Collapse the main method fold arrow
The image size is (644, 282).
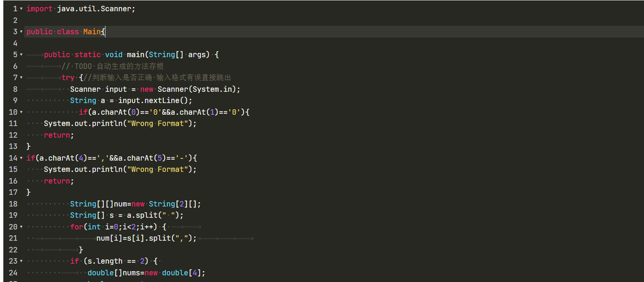[21, 55]
